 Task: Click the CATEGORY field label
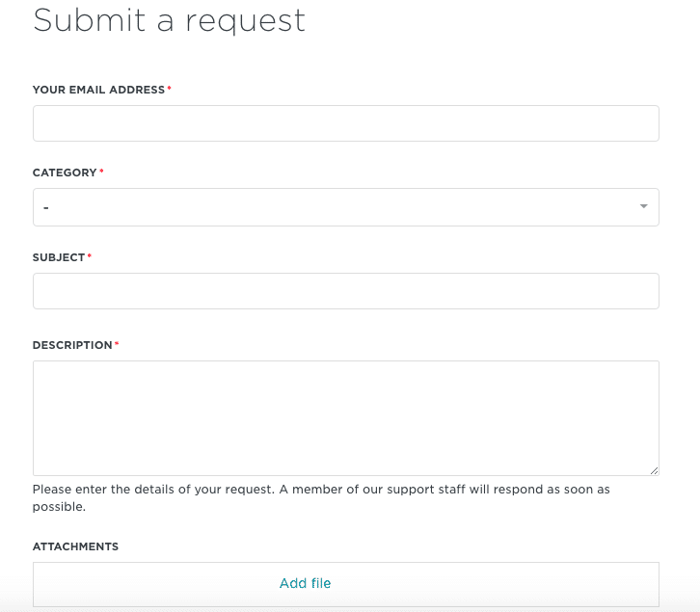pos(65,173)
